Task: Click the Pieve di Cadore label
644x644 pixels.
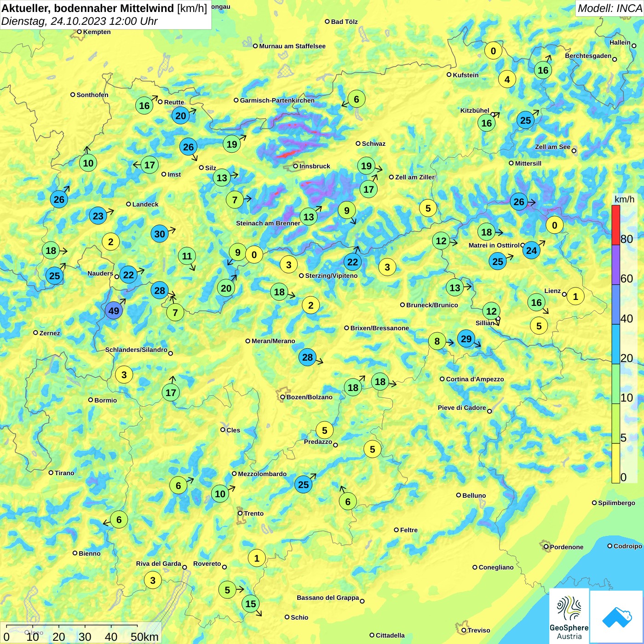Action: [461, 408]
